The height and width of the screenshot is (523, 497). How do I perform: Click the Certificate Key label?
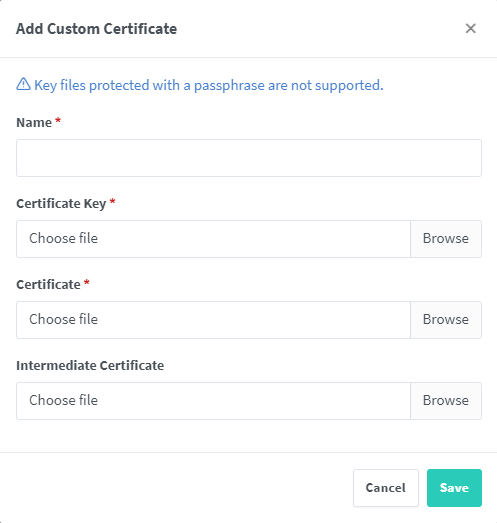coord(61,203)
